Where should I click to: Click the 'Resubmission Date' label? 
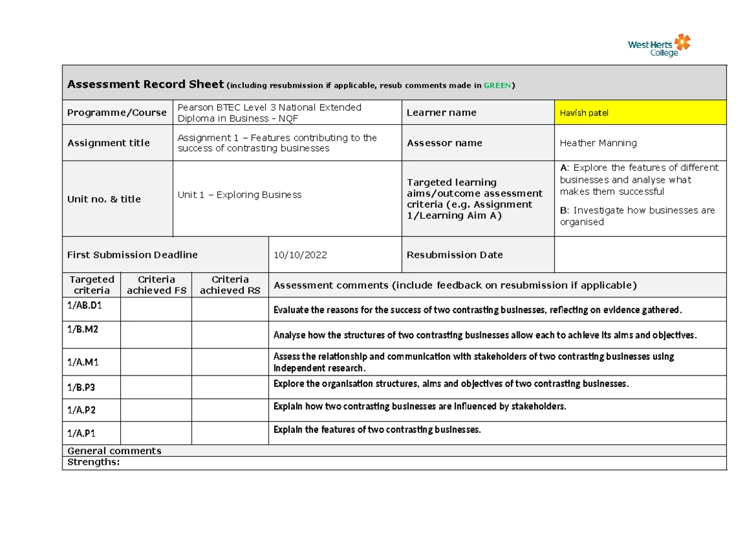pyautogui.click(x=455, y=255)
